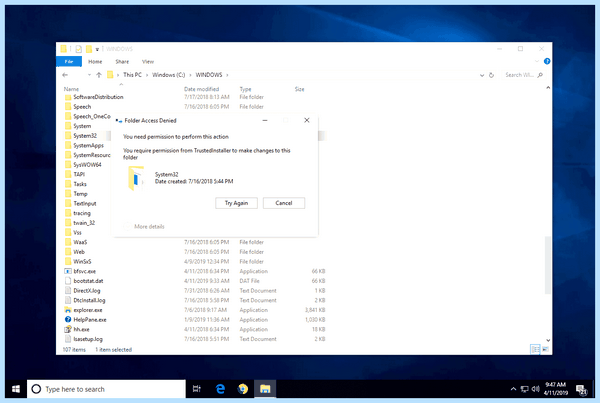Select the DirectX.log file icon
This screenshot has width=600, height=403.
click(x=68, y=291)
